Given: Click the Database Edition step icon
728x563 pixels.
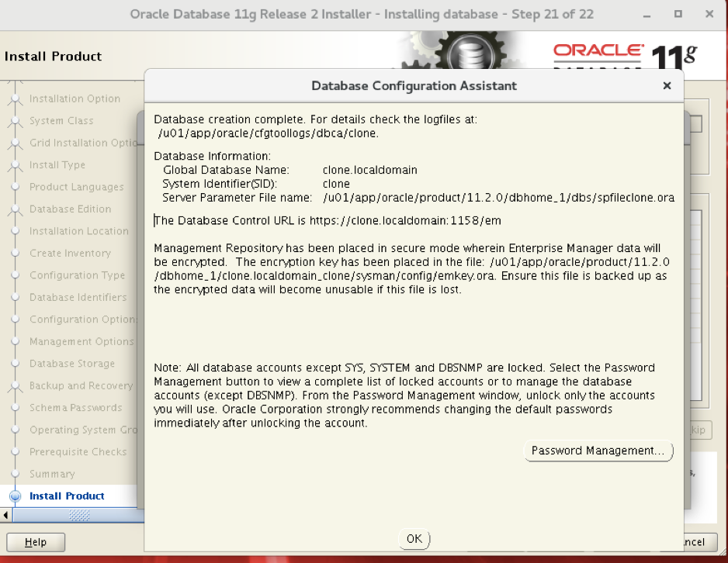Looking at the screenshot, I should tap(17, 209).
